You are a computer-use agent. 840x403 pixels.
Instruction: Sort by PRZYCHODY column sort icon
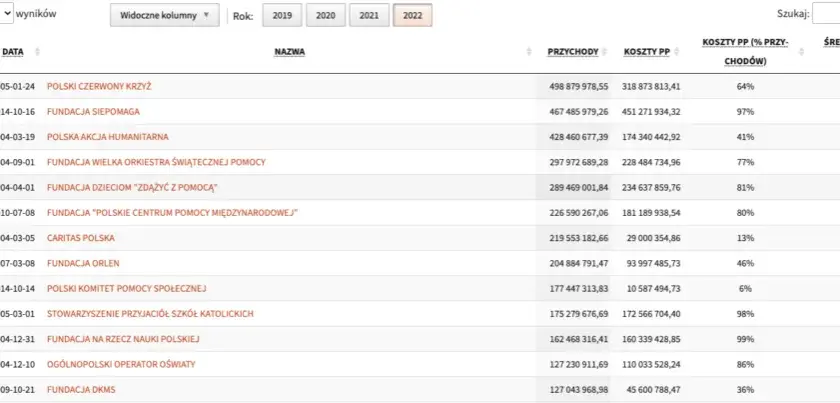(604, 52)
